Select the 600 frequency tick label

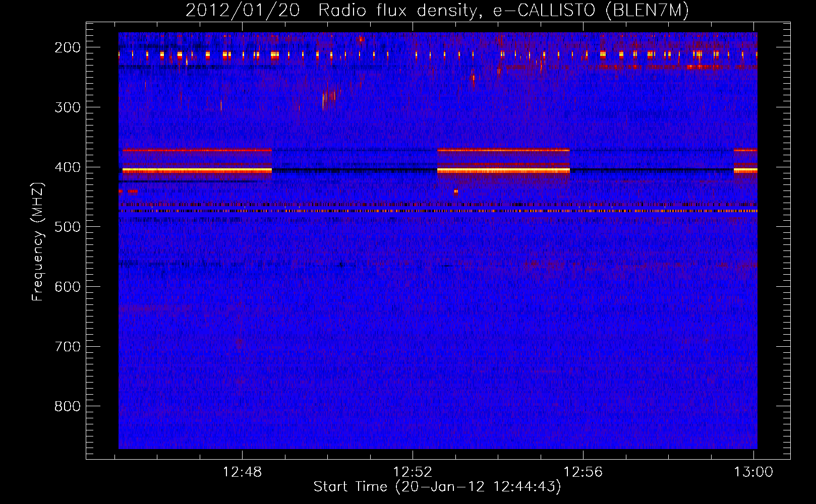(68, 287)
